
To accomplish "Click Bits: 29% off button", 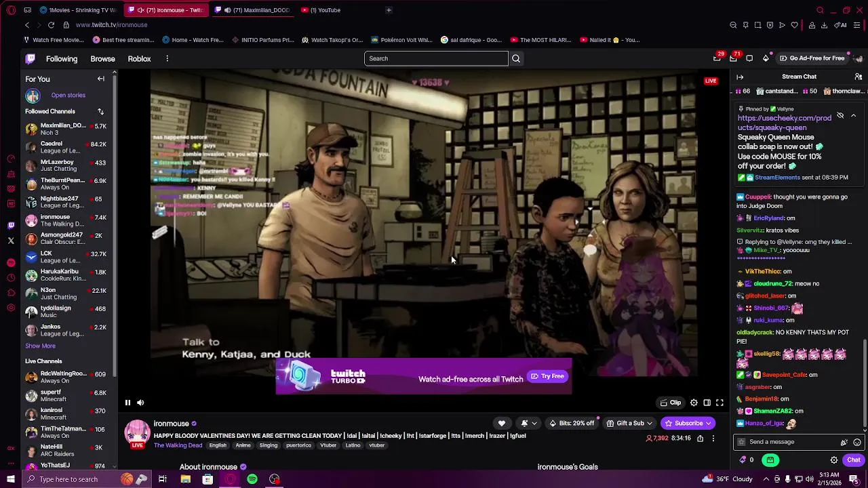I will 572,424.
